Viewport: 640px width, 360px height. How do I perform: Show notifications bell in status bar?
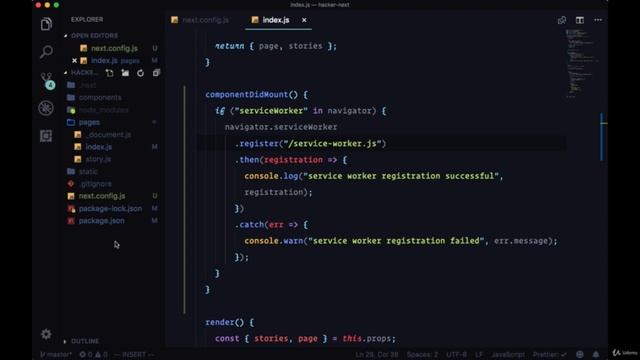tap(596, 354)
